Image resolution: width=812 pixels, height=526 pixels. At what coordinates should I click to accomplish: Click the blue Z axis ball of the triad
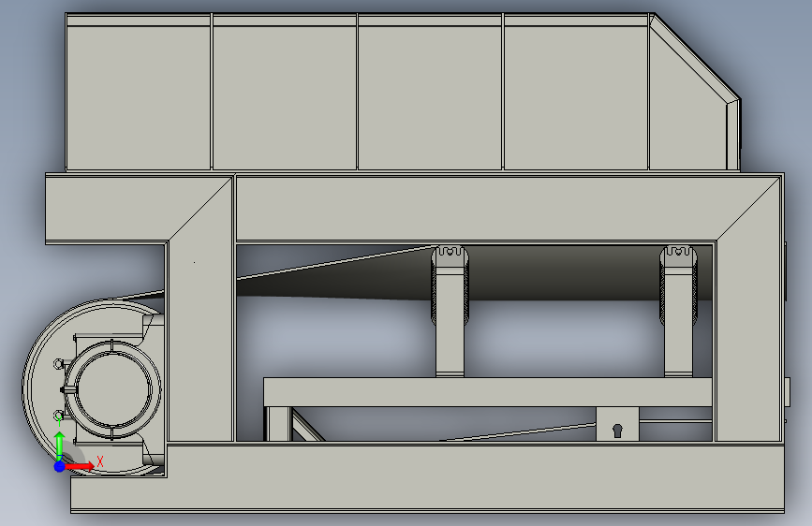click(x=60, y=466)
